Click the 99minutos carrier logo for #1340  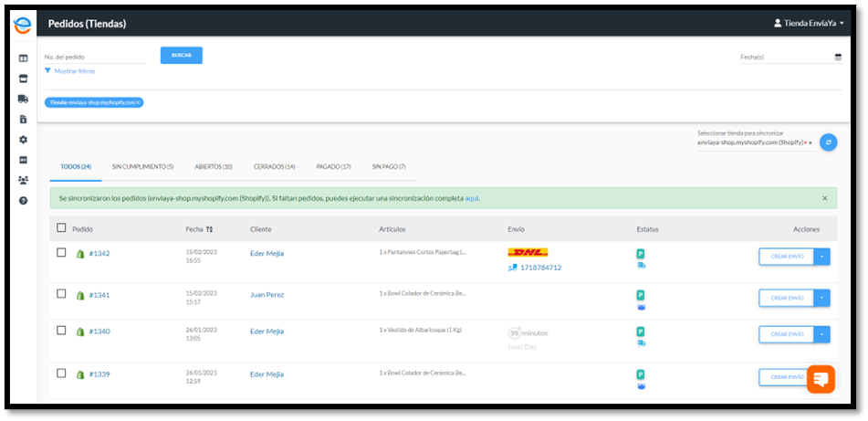(528, 333)
